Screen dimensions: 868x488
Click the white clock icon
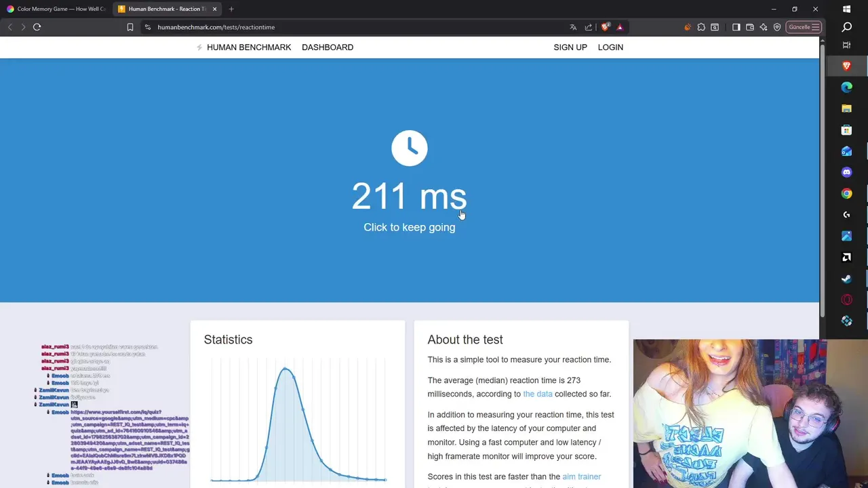click(410, 148)
